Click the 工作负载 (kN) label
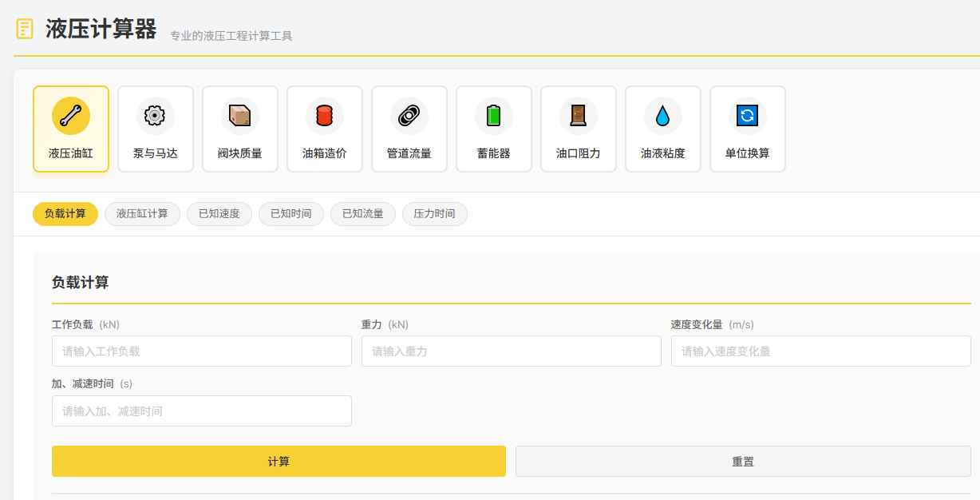The width and height of the screenshot is (980, 500). click(85, 324)
